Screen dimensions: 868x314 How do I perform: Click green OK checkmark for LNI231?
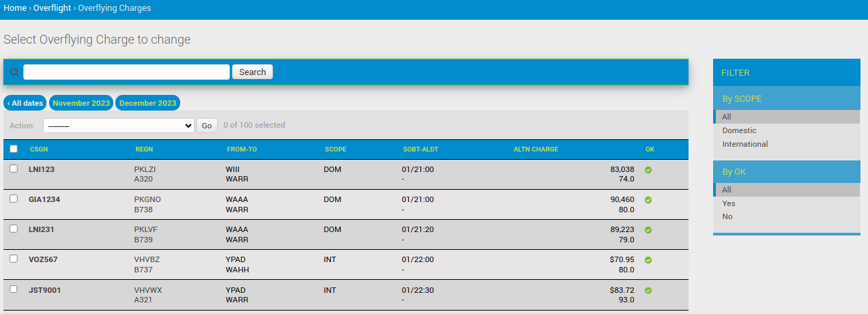[648, 230]
